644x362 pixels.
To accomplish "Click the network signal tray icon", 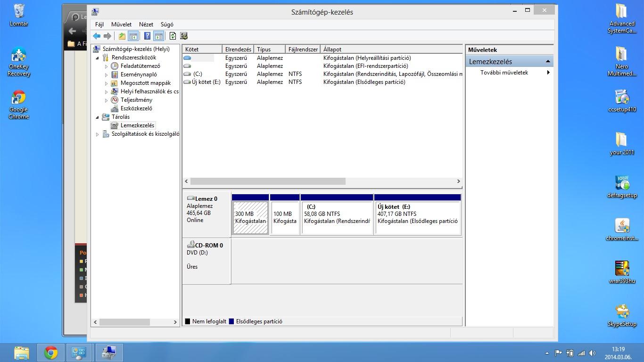I will pyautogui.click(x=581, y=353).
